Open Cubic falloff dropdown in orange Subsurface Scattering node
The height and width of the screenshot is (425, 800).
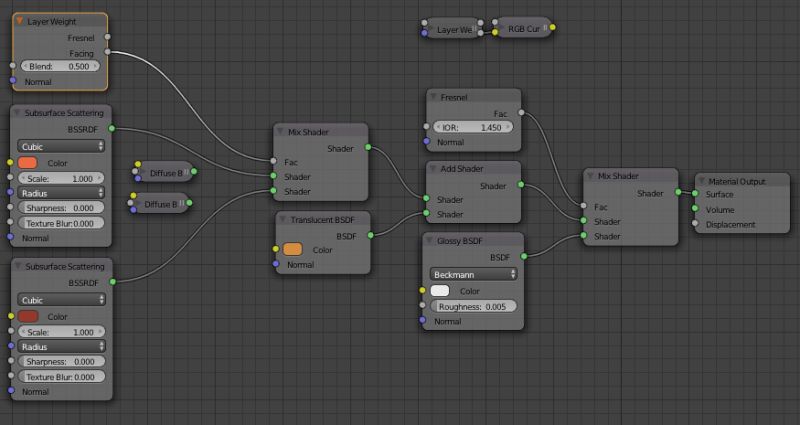click(x=61, y=146)
